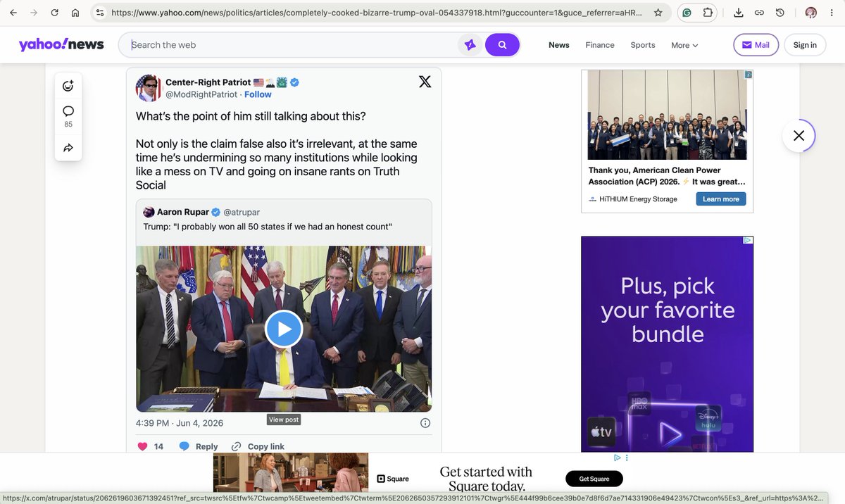Click the Yahoo News logo
The height and width of the screenshot is (504, 845).
tap(61, 44)
